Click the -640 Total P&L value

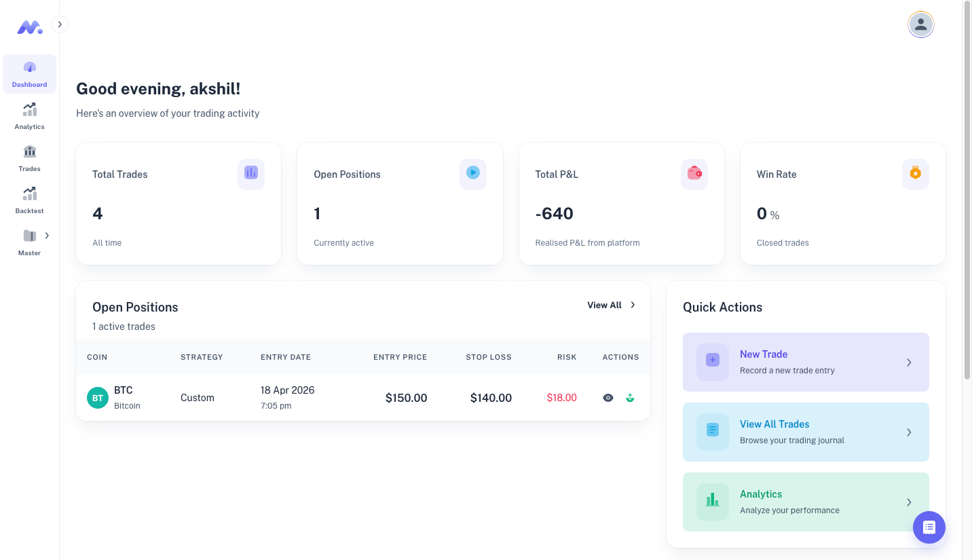click(x=555, y=214)
